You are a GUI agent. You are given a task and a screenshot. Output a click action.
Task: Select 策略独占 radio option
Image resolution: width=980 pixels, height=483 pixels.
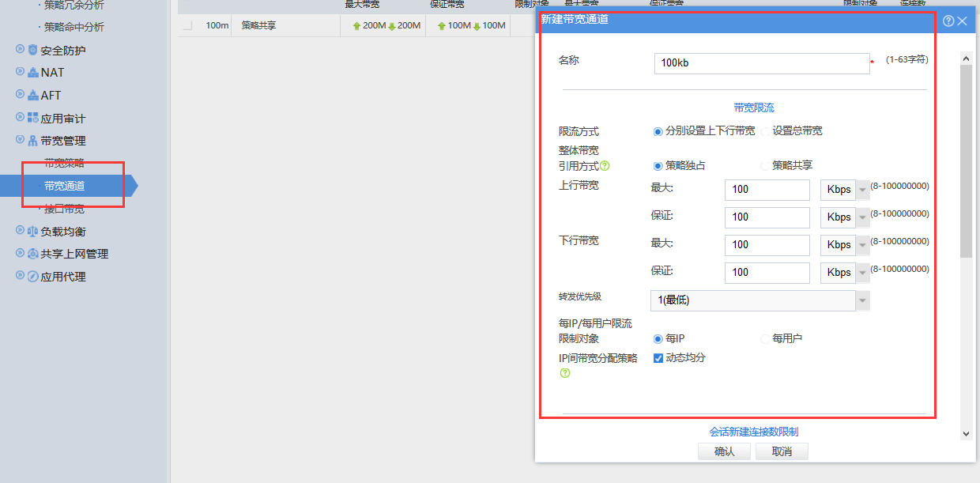pyautogui.click(x=658, y=166)
